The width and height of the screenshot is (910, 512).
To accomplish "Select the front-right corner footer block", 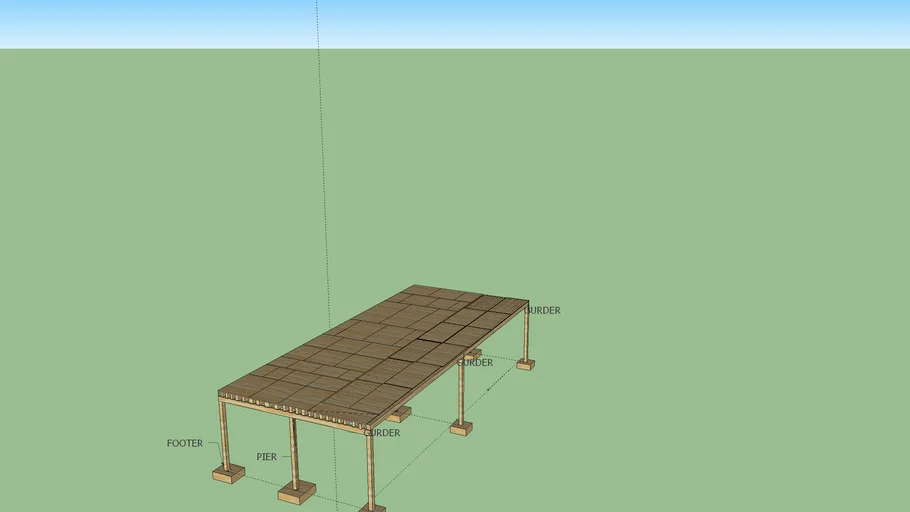I will point(372,508).
